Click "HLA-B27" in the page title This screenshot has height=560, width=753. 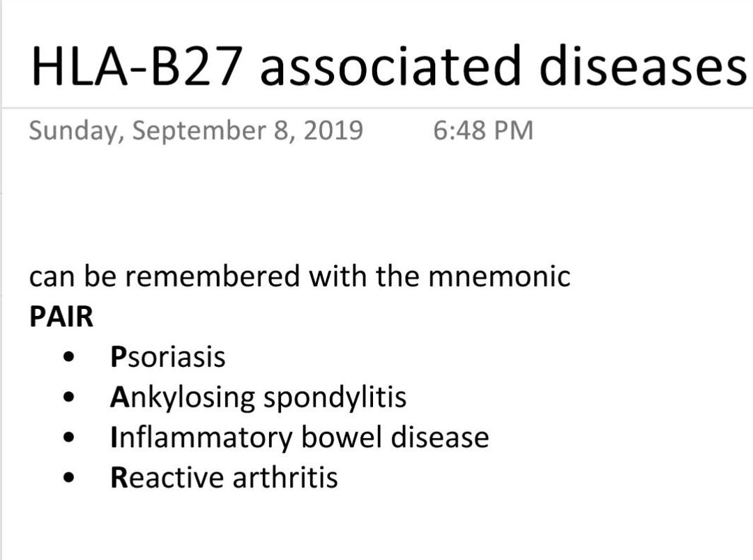[139, 66]
